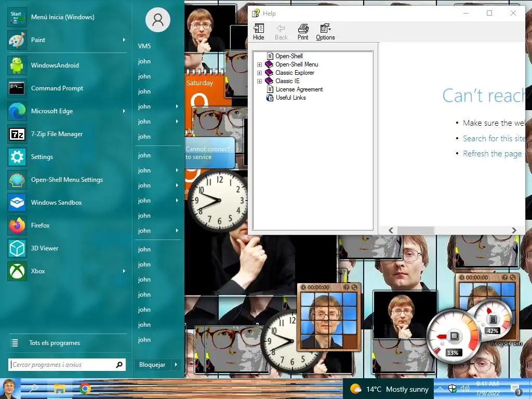
Task: Click volume speaker tray icon
Action: 464,389
